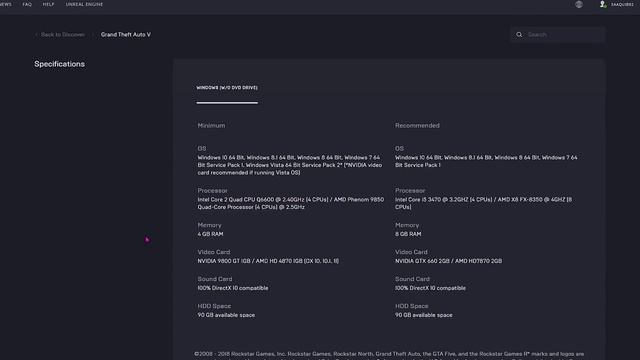Click recommended '100% DirectX 10 compatible' text
The width and height of the screenshot is (640, 360).
tap(430, 288)
